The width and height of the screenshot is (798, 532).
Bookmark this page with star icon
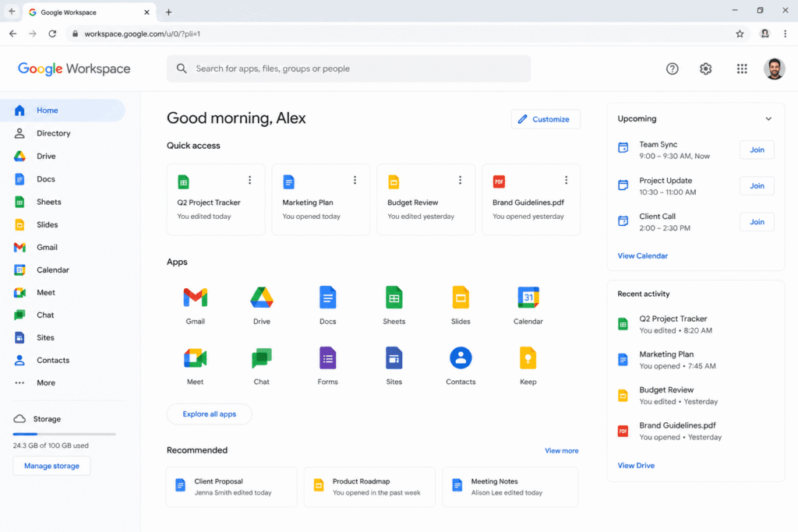[740, 33]
